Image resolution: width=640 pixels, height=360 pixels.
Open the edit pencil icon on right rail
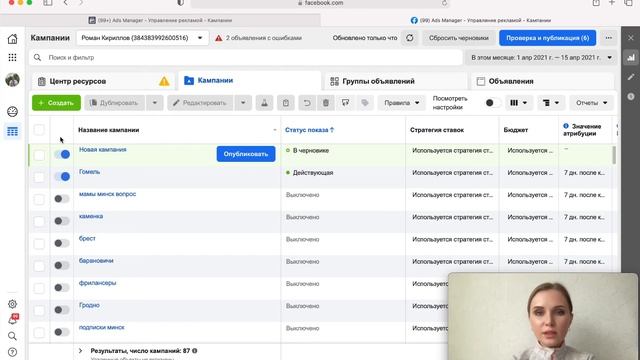point(631,77)
